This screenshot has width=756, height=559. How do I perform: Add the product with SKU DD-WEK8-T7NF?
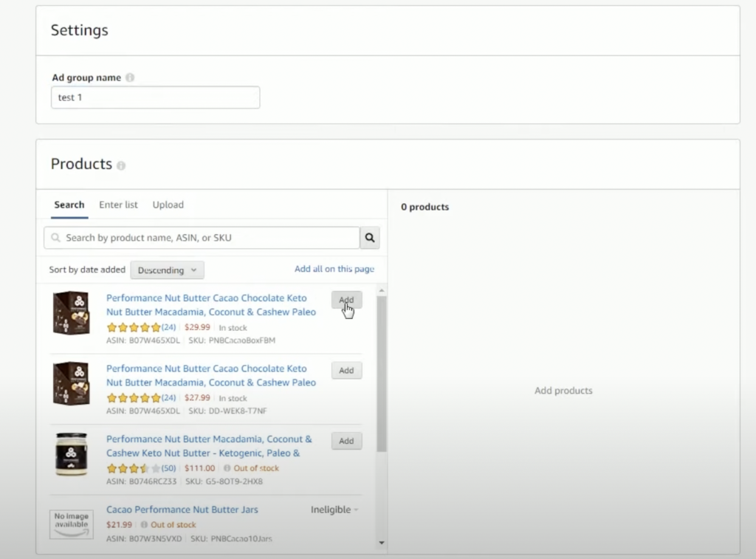[x=346, y=371]
